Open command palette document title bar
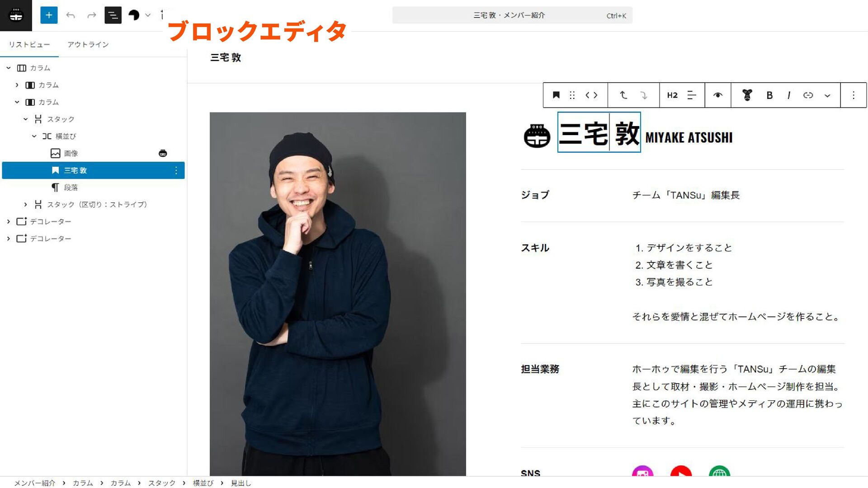This screenshot has height=488, width=868. (512, 15)
